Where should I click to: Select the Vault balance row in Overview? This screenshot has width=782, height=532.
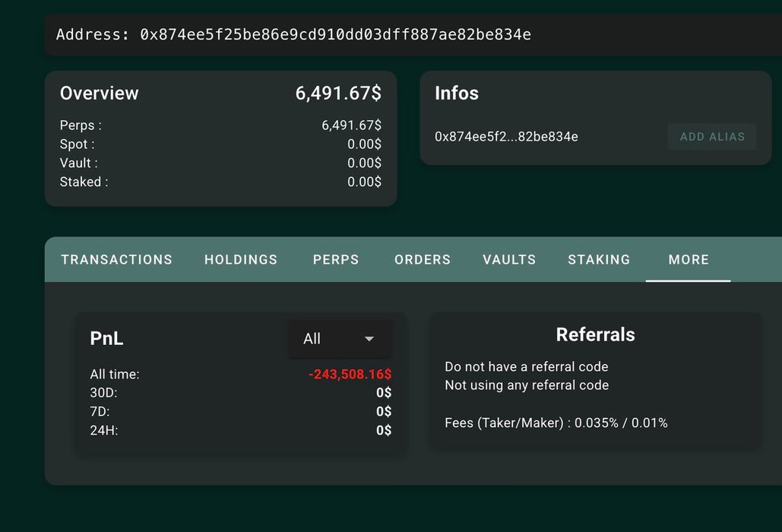click(220, 163)
